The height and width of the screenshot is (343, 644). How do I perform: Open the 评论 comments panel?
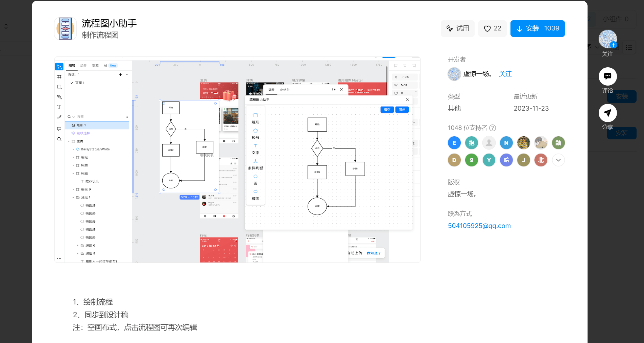click(x=607, y=76)
